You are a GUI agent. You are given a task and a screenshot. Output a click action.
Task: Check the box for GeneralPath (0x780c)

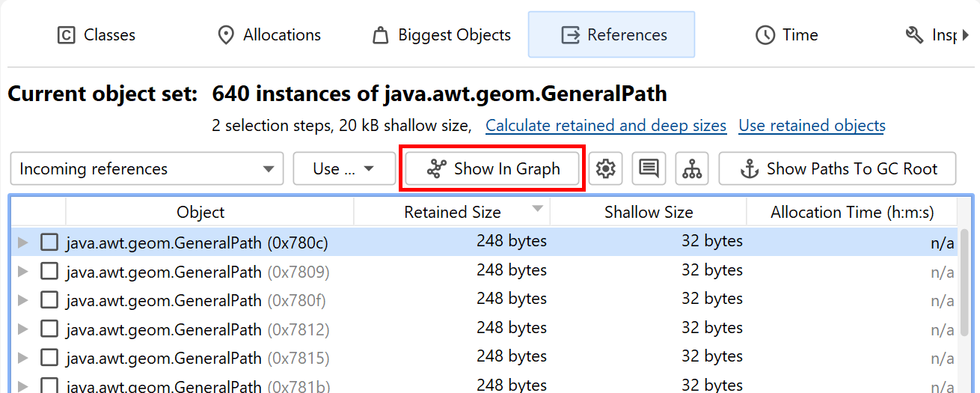point(49,243)
